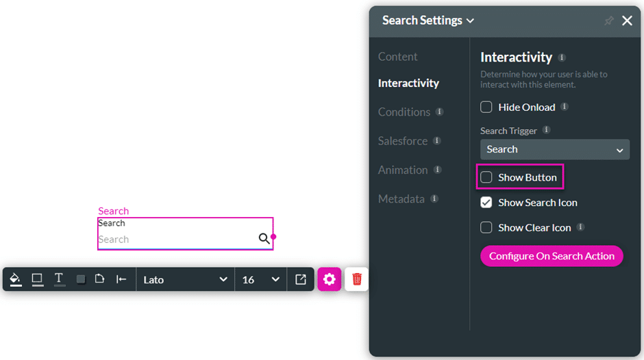Check the Show Button checkbox
Screen dimensions: 644x360
486,177
